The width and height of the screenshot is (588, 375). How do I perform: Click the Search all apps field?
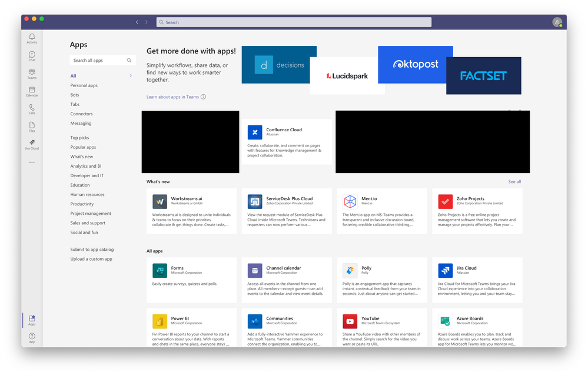coord(102,61)
